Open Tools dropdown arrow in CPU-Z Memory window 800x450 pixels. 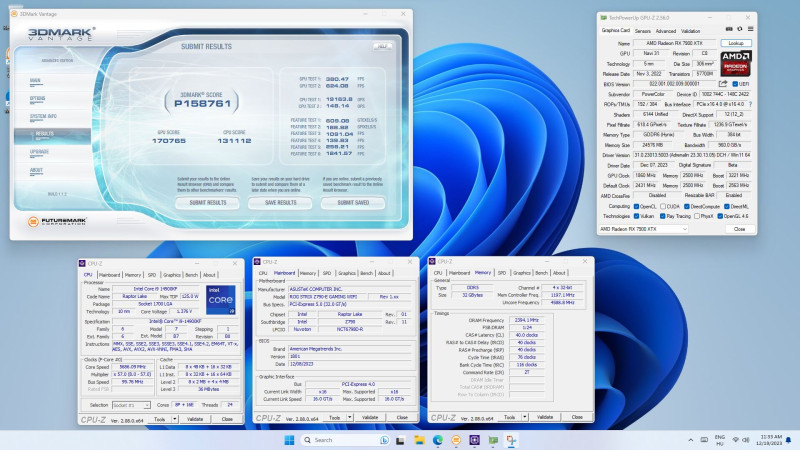pos(524,417)
